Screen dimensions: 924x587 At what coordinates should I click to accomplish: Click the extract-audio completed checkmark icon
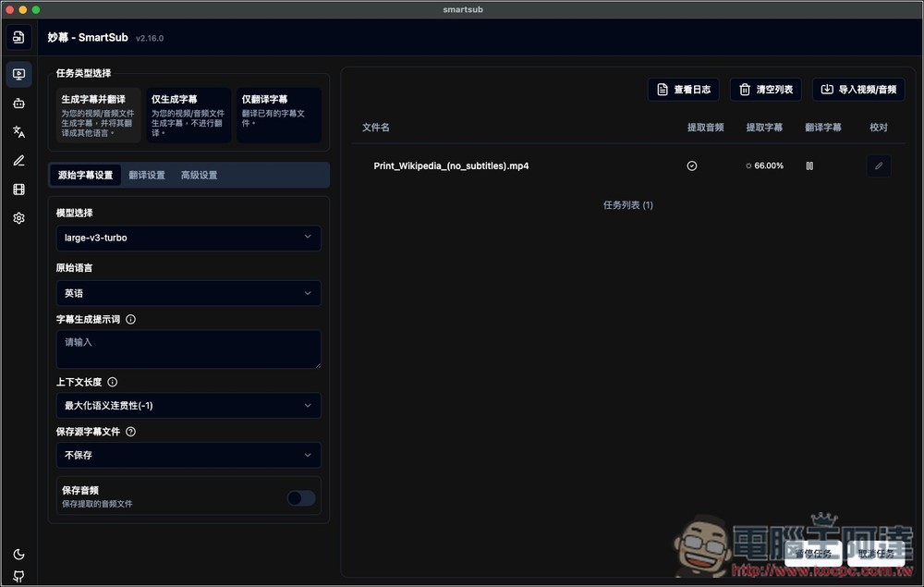coord(692,166)
